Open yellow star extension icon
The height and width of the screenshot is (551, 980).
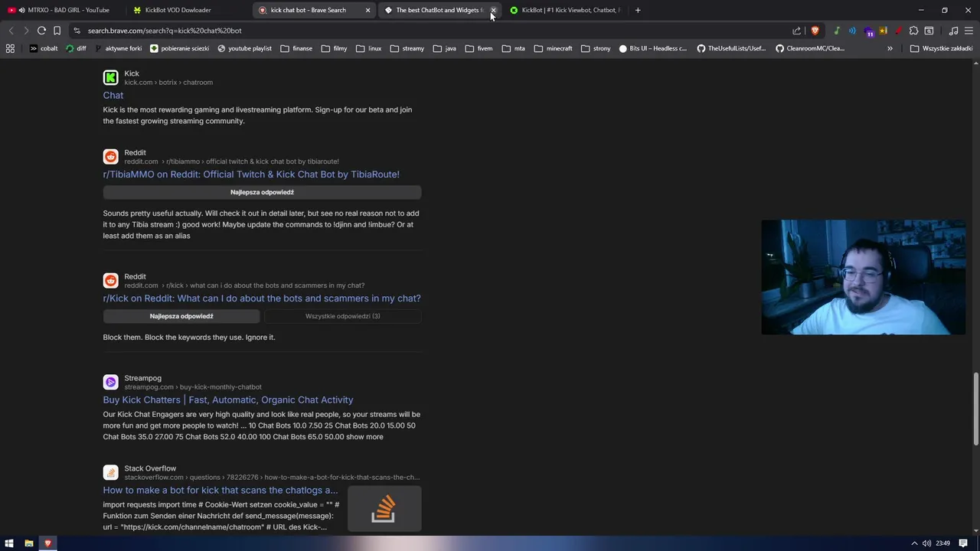(883, 31)
